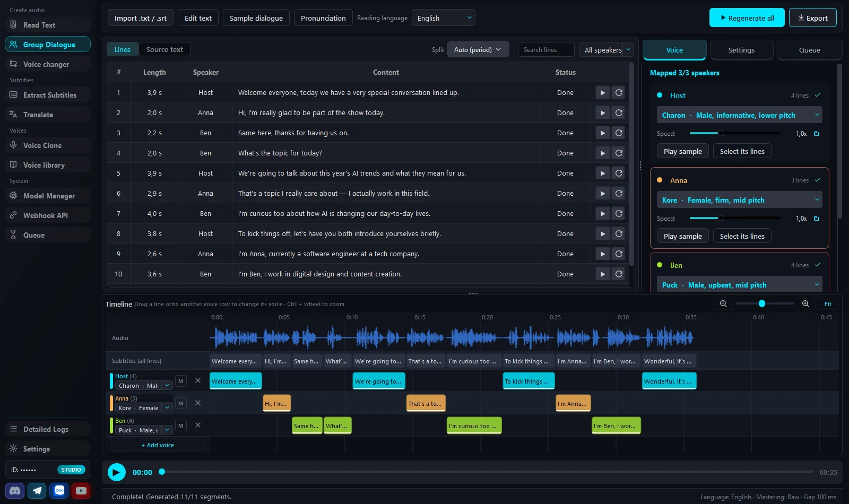
Task: Open the Telegram link icon
Action: [x=37, y=491]
